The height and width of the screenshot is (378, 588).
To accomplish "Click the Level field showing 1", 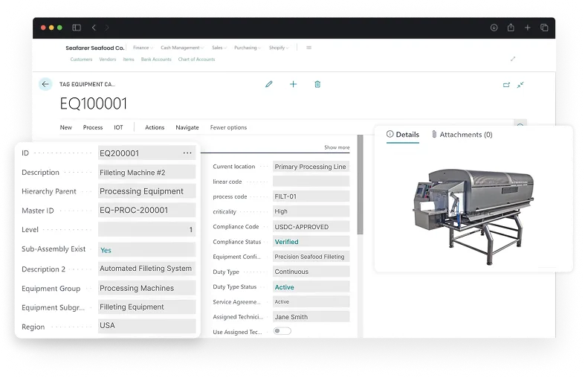I will [146, 229].
